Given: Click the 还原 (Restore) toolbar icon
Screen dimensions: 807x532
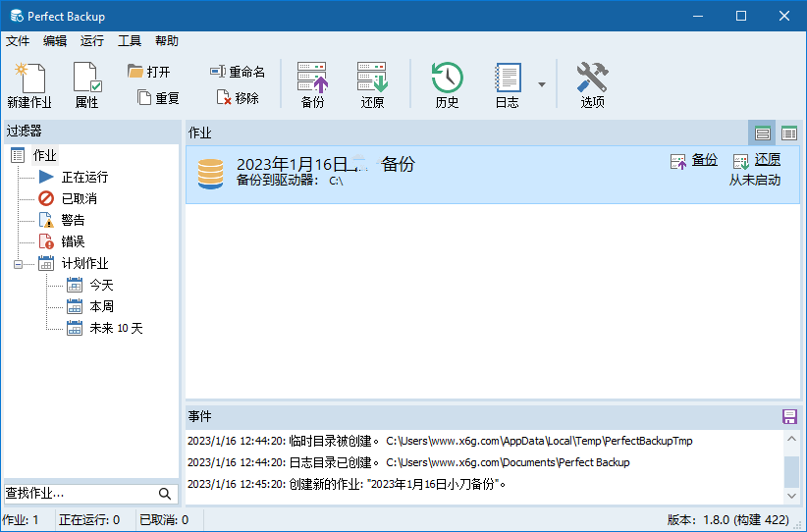Looking at the screenshot, I should pyautogui.click(x=372, y=83).
